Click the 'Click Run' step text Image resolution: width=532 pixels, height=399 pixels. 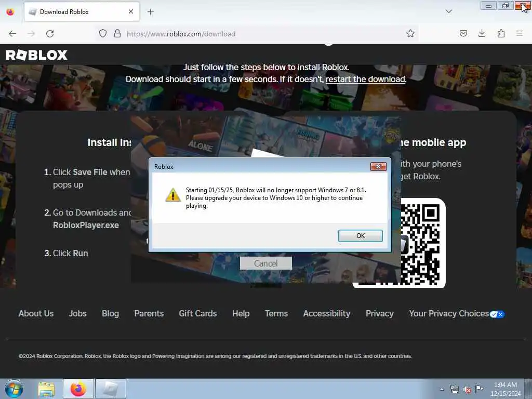70,253
